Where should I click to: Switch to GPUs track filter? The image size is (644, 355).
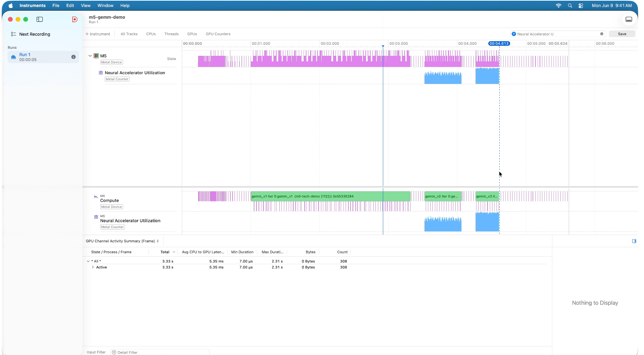point(192,34)
